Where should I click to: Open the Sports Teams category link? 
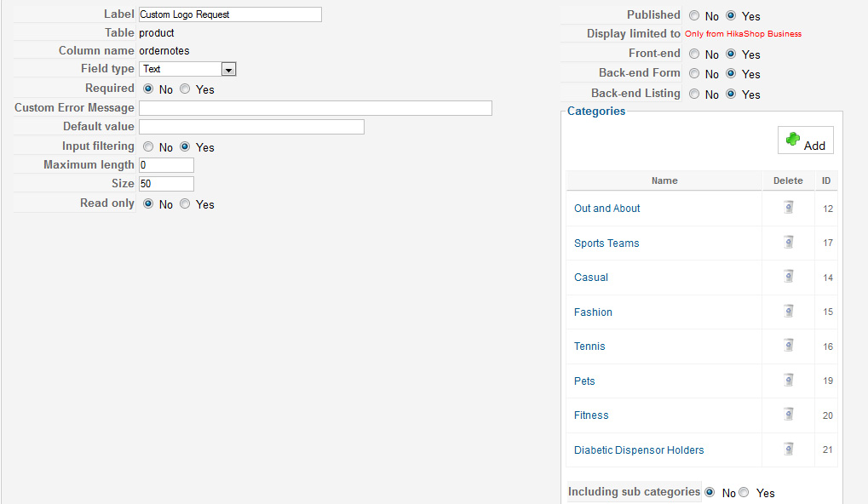[x=606, y=243]
